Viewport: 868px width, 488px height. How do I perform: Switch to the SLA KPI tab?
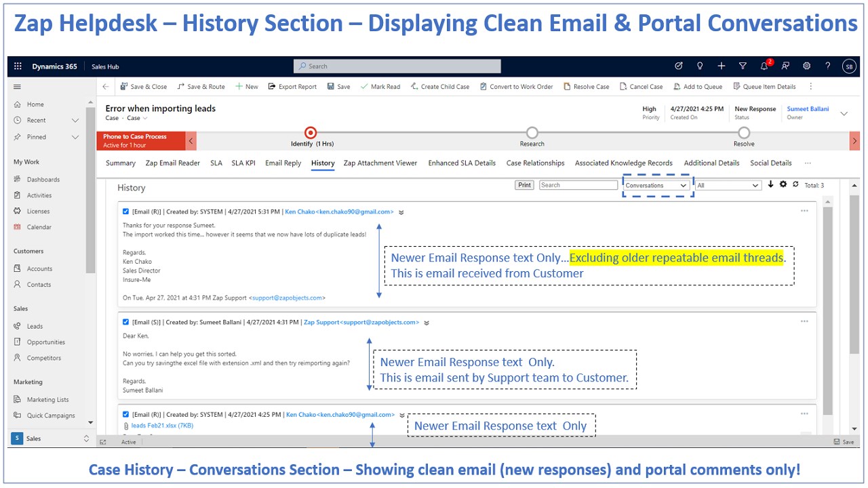coord(243,163)
